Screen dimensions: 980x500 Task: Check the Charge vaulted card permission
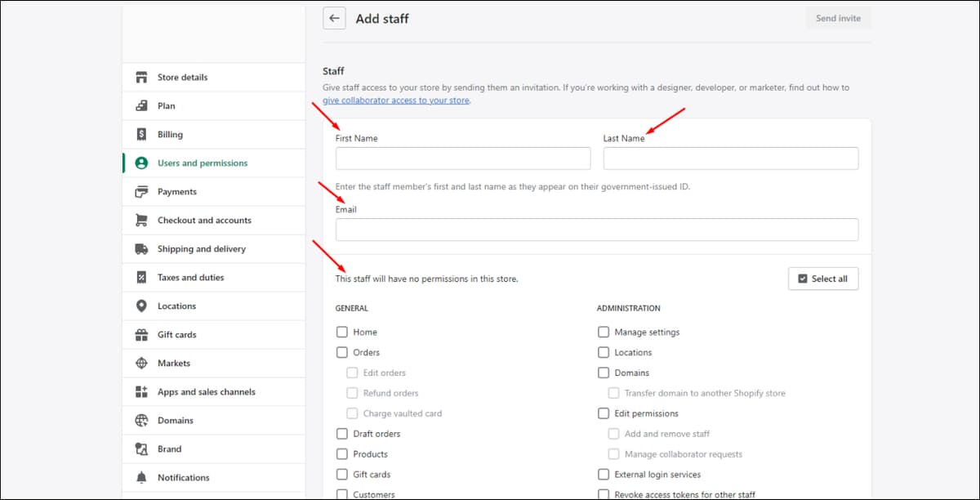pos(352,413)
